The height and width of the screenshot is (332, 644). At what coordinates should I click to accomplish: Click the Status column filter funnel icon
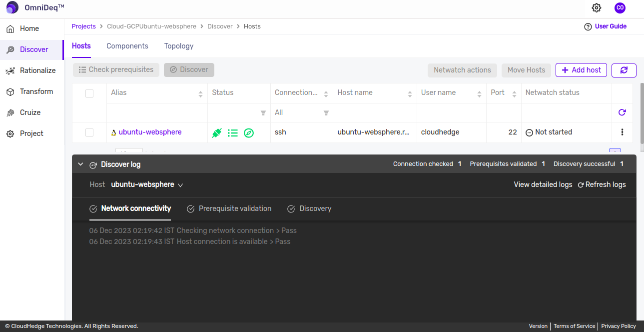(263, 113)
